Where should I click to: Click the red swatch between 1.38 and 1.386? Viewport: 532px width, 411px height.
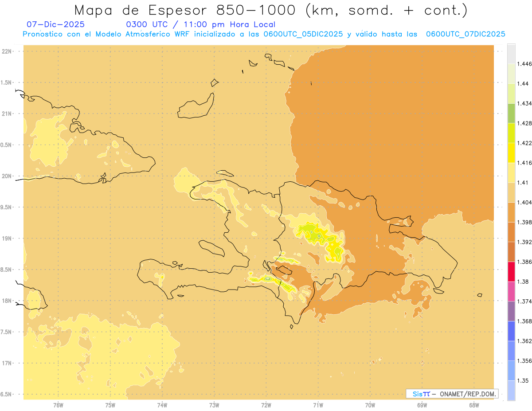[511, 272]
